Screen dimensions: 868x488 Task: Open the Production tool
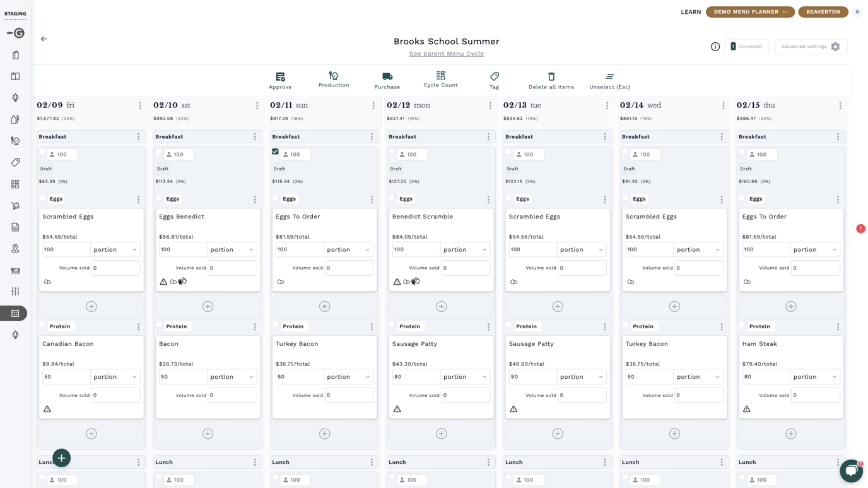[334, 76]
